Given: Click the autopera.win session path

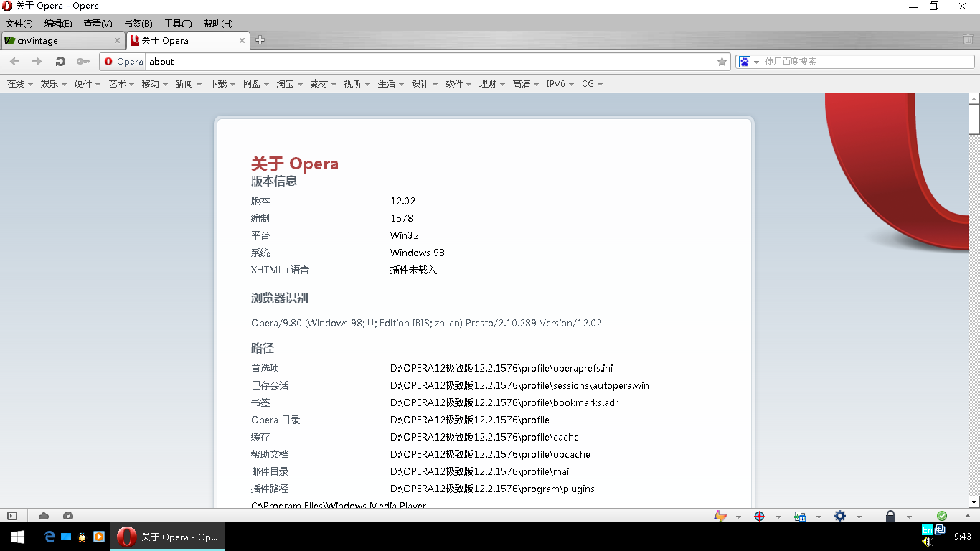Looking at the screenshot, I should 519,385.
